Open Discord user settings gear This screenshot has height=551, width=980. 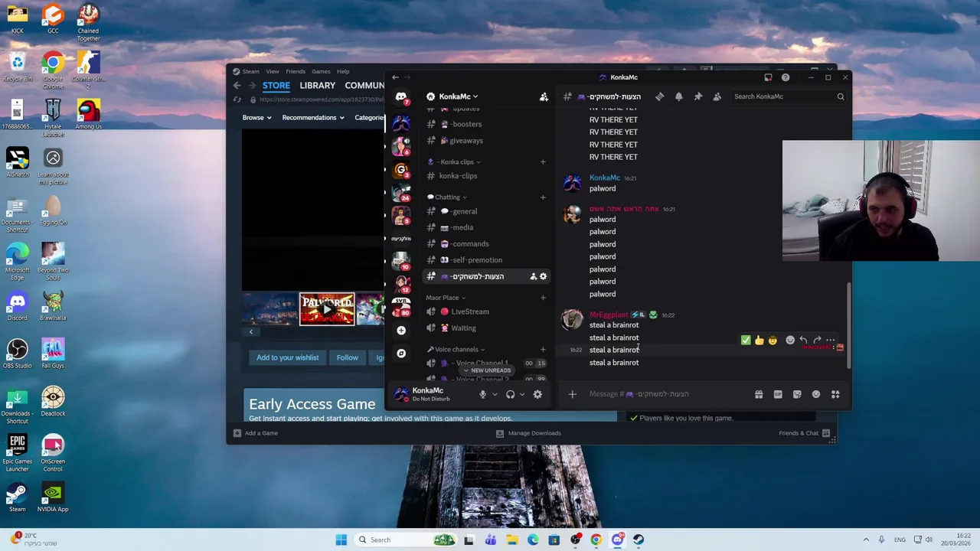(537, 394)
